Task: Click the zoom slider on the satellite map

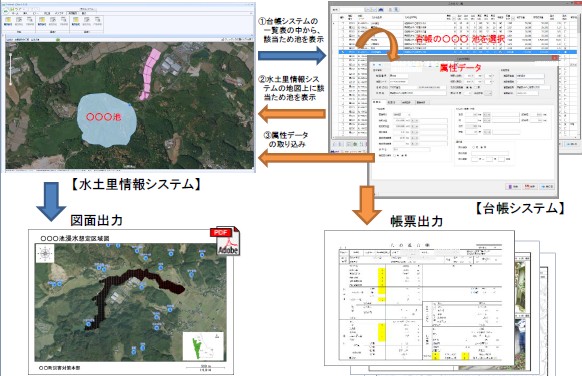Action: coord(11,69)
